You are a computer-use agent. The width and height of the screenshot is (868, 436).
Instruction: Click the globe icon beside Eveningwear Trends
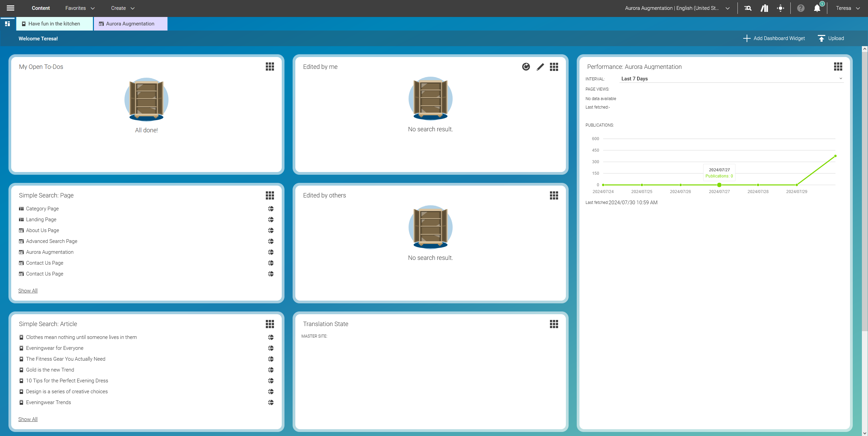tap(271, 402)
